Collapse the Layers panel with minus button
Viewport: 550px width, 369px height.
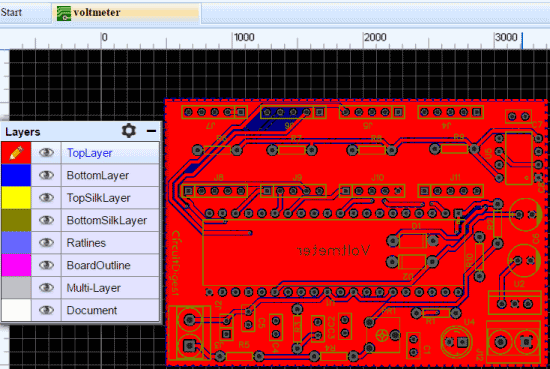click(151, 131)
